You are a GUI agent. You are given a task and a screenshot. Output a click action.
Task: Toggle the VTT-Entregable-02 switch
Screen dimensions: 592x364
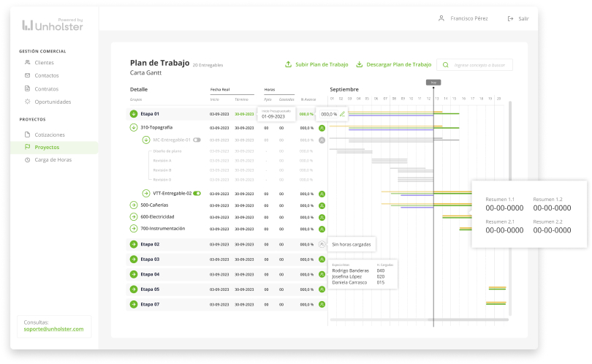[197, 194]
